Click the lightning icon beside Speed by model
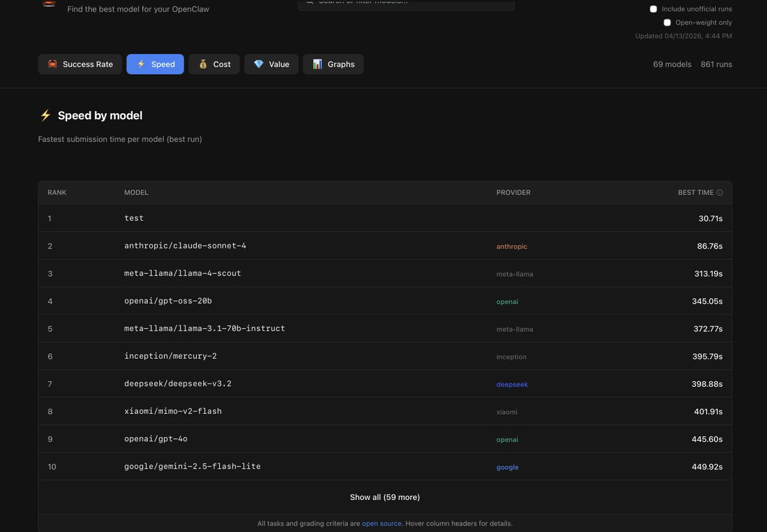This screenshot has height=532, width=767. pos(45,116)
